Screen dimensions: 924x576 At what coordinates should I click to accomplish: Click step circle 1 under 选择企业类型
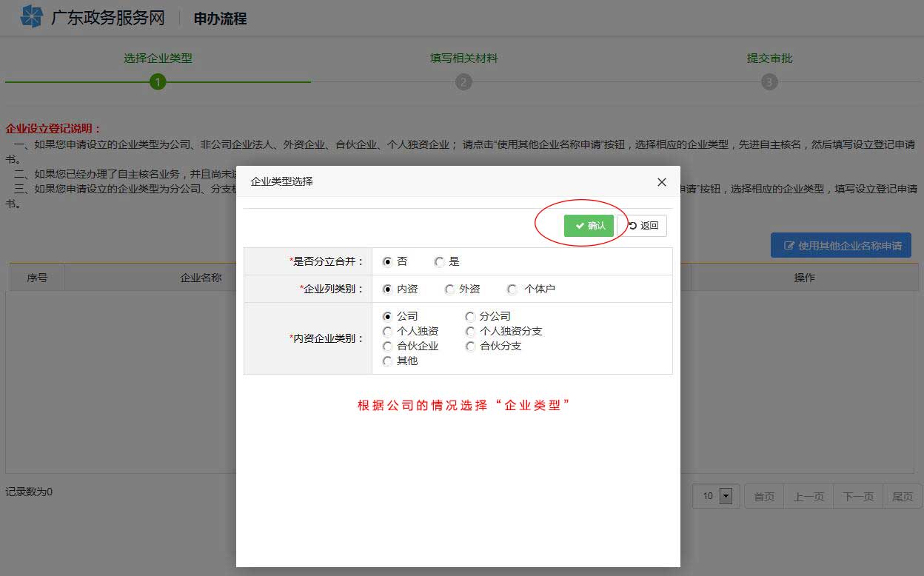tap(158, 82)
